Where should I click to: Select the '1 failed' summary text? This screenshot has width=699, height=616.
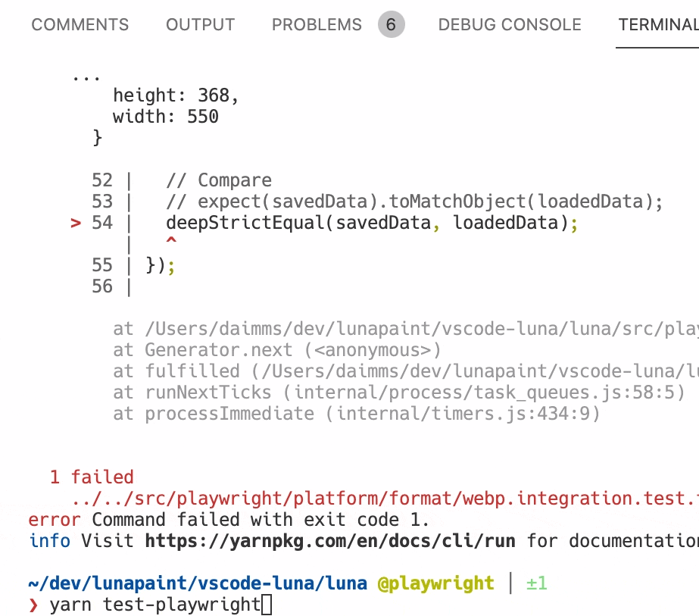[91, 477]
